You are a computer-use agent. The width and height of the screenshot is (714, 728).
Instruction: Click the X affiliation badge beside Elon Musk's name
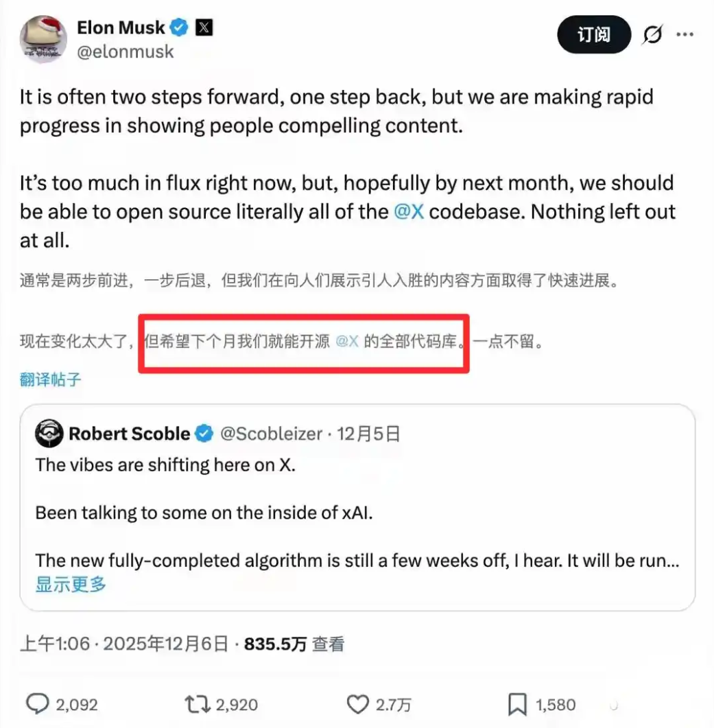(x=204, y=28)
